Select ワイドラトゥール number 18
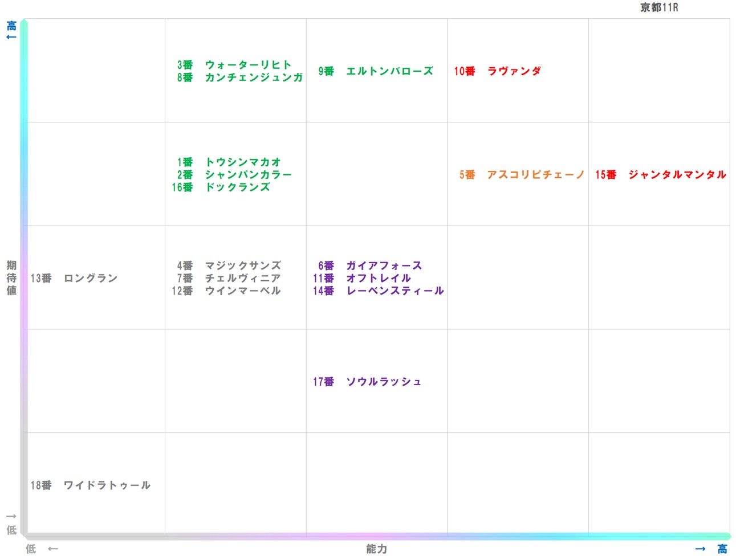 [89, 485]
